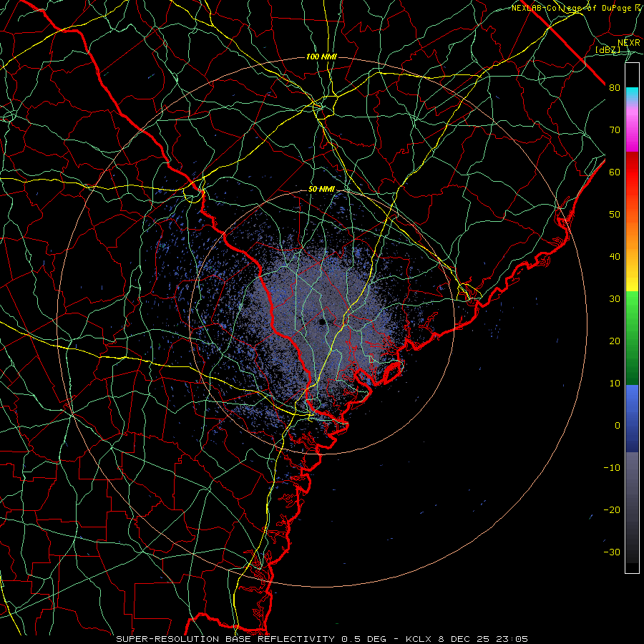Screen dimensions: 644x644
Task: Click the '-30' value on the color scale
Action: (x=612, y=552)
